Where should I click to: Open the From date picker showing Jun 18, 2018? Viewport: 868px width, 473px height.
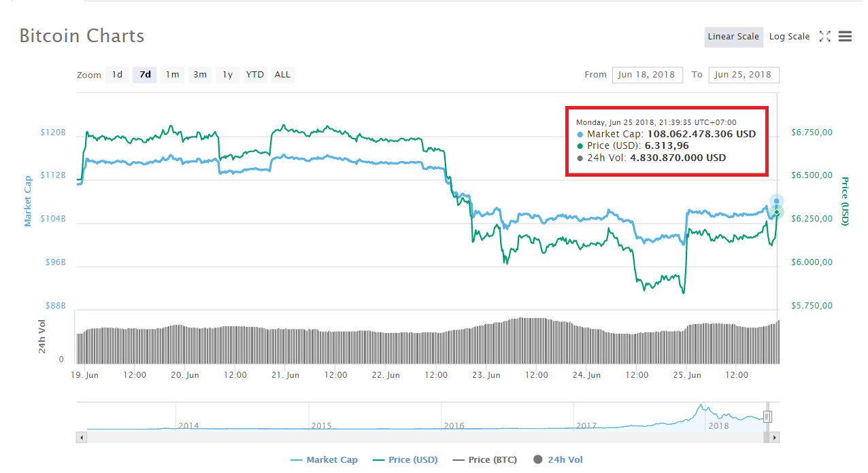(x=647, y=75)
